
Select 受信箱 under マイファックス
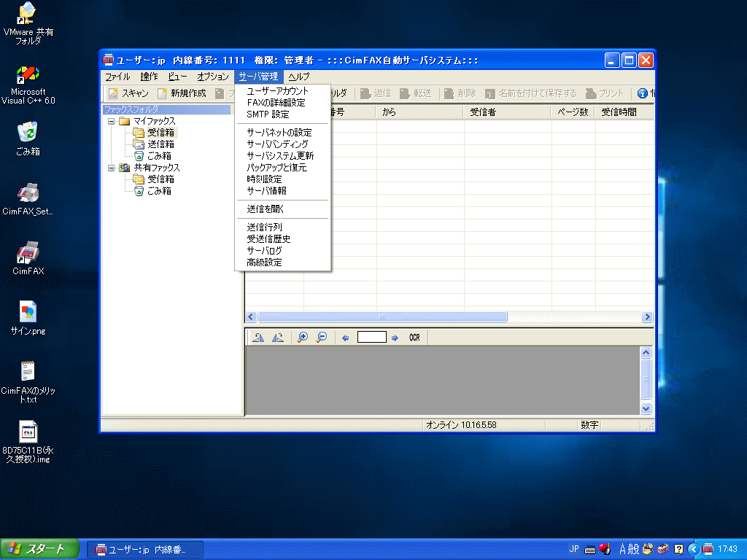coord(160,133)
